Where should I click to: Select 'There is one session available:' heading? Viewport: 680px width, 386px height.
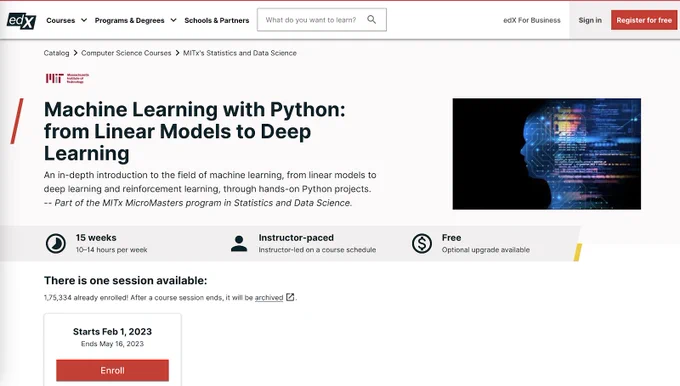pyautogui.click(x=125, y=281)
